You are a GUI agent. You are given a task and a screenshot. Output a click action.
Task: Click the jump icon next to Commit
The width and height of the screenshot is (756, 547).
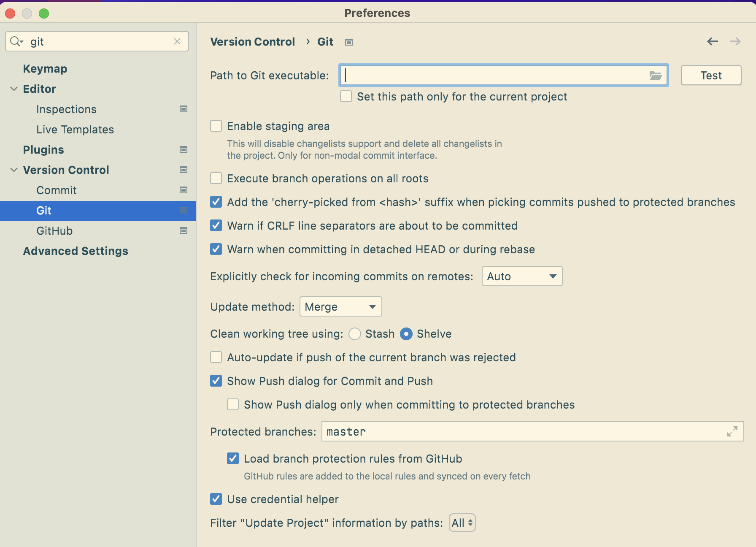click(183, 190)
